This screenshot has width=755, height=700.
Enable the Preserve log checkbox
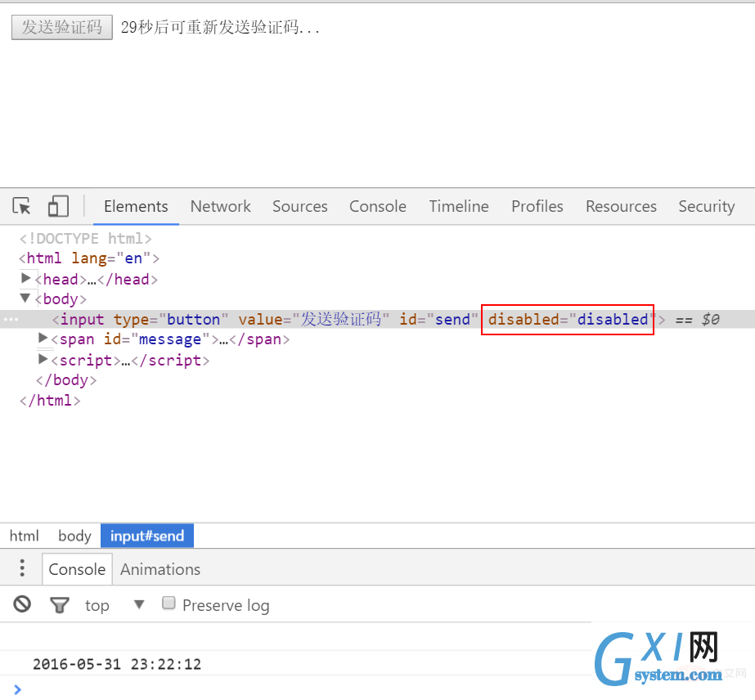(169, 603)
